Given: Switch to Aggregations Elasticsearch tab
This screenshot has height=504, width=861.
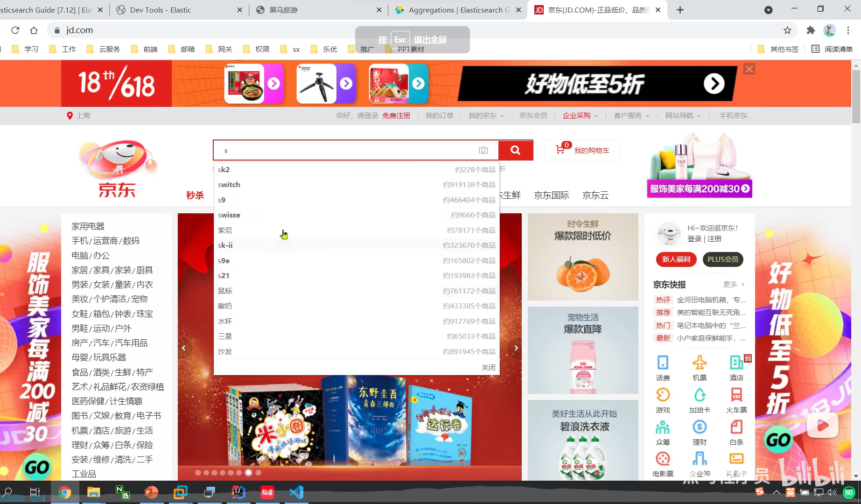Looking at the screenshot, I should pos(457,10).
